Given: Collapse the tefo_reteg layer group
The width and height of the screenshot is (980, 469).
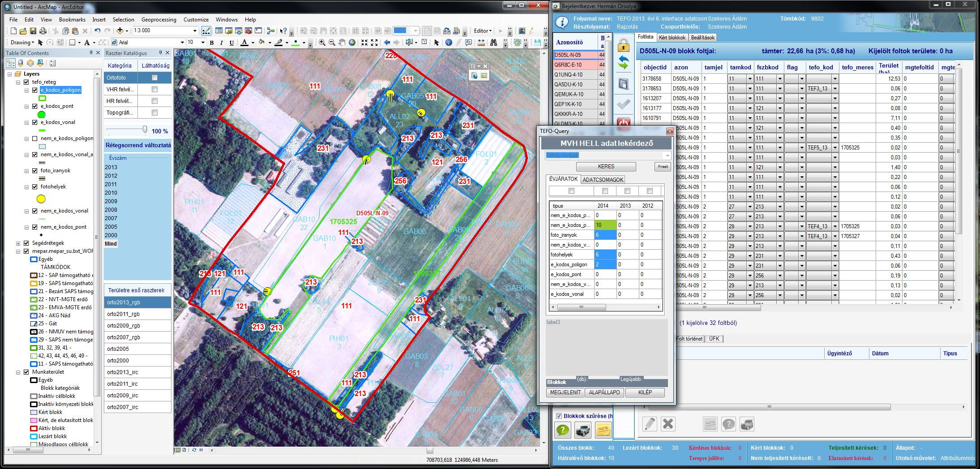Looking at the screenshot, I should pos(18,82).
